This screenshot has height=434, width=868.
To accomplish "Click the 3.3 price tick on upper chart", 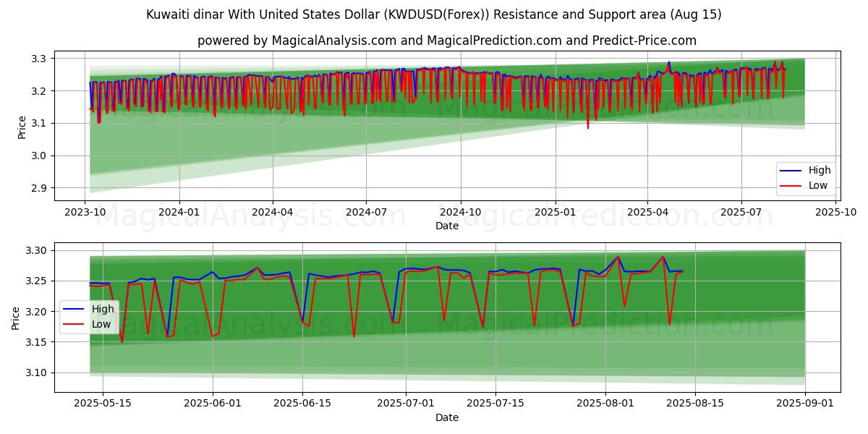I will click(40, 59).
